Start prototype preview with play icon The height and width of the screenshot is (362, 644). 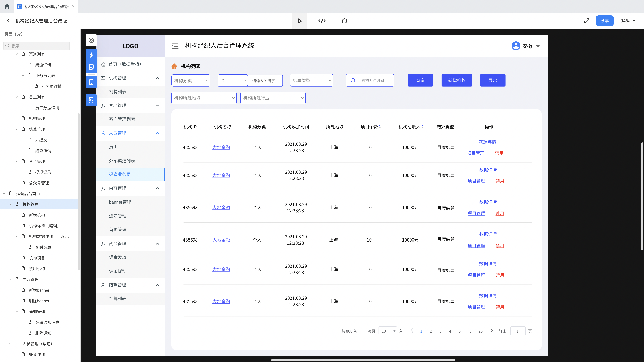300,21
